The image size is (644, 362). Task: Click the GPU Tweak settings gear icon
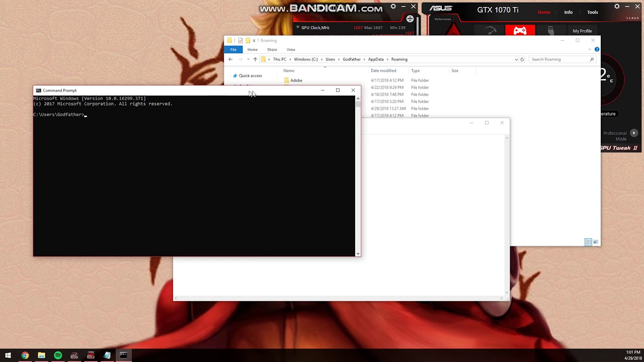coord(617,7)
